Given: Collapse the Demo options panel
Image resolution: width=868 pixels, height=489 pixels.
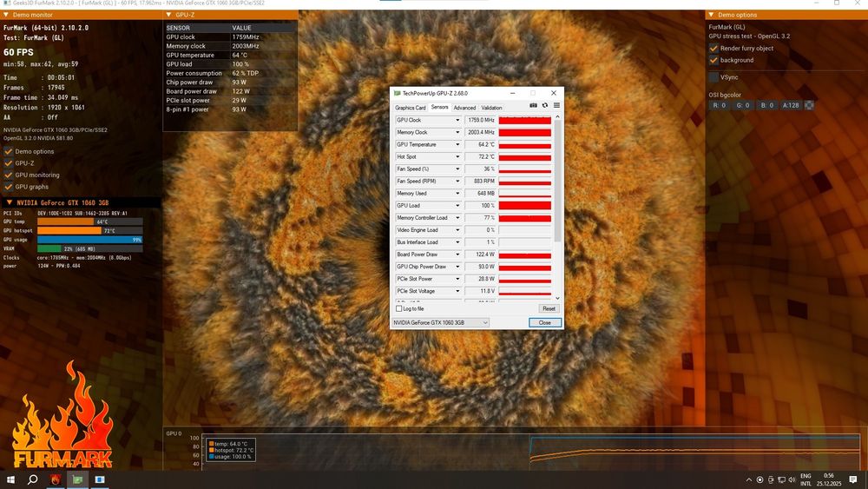Looking at the screenshot, I should pyautogui.click(x=711, y=15).
